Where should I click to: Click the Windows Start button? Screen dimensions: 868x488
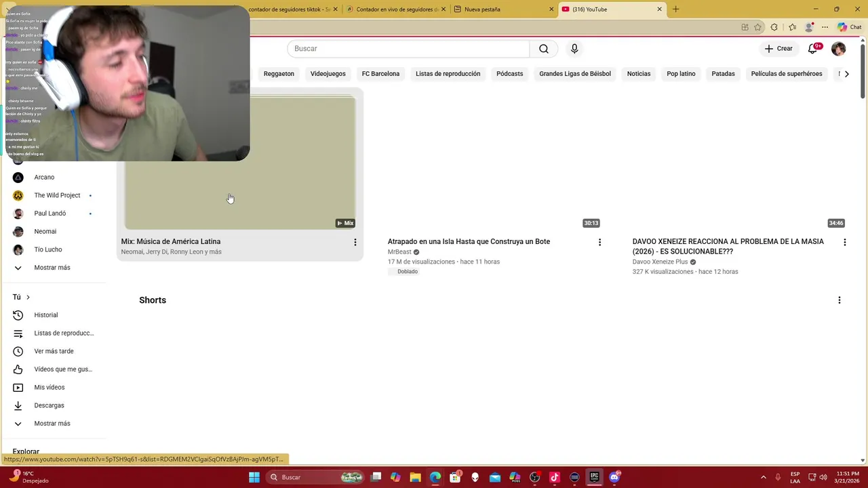tap(254, 477)
